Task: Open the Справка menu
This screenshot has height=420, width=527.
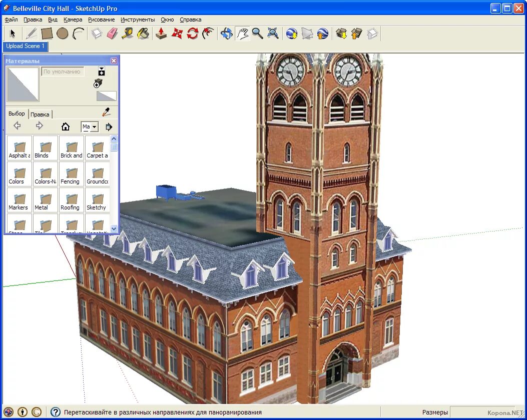Action: 191,19
